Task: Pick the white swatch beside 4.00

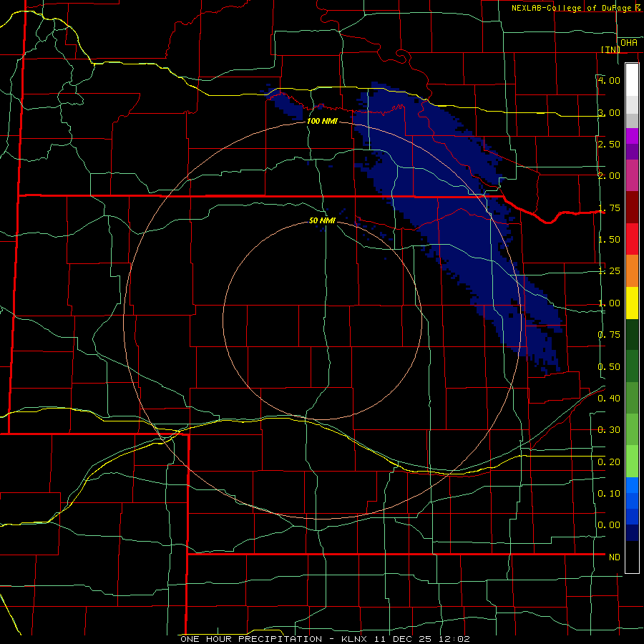Action: point(632,79)
